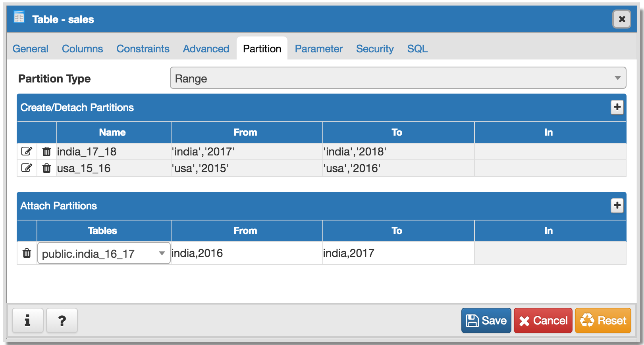Viewport: 644px width, 345px height.
Task: Switch to the Columns tab
Action: [x=82, y=49]
